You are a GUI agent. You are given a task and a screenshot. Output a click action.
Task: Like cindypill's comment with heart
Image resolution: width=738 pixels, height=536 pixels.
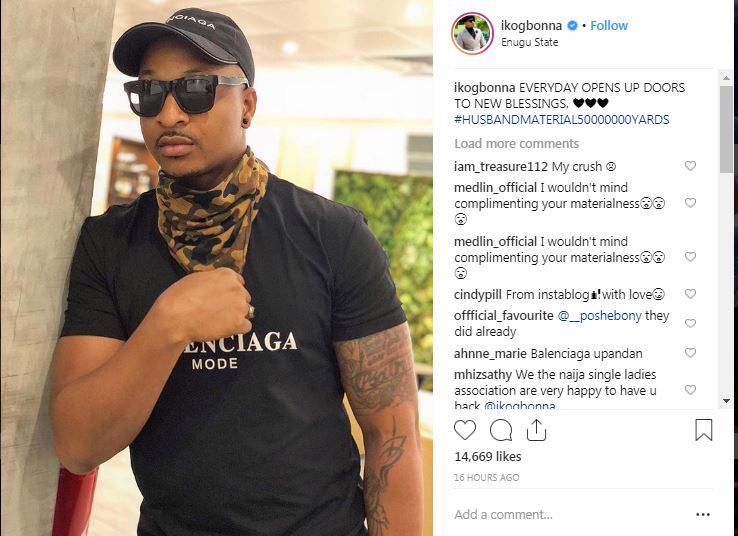690,294
